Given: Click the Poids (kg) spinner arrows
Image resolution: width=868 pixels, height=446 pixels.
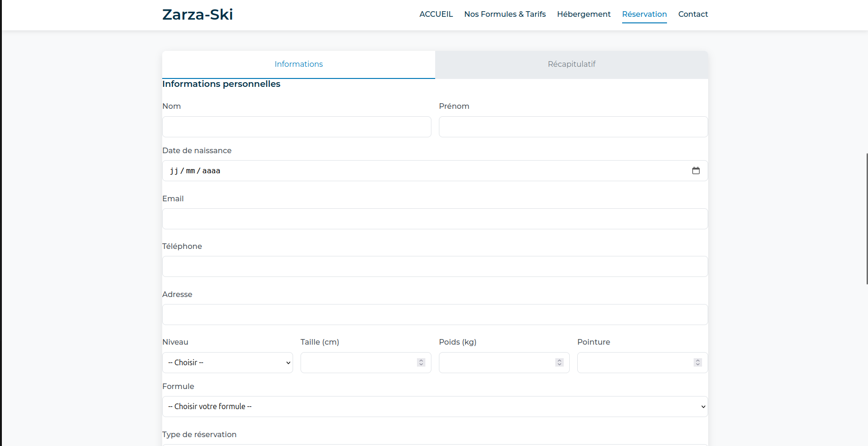Looking at the screenshot, I should pyautogui.click(x=559, y=362).
